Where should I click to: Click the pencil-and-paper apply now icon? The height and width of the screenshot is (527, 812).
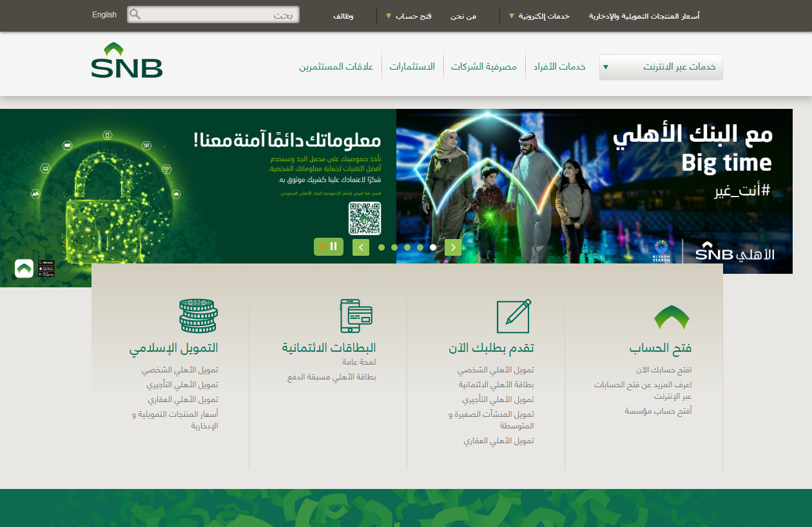(514, 316)
